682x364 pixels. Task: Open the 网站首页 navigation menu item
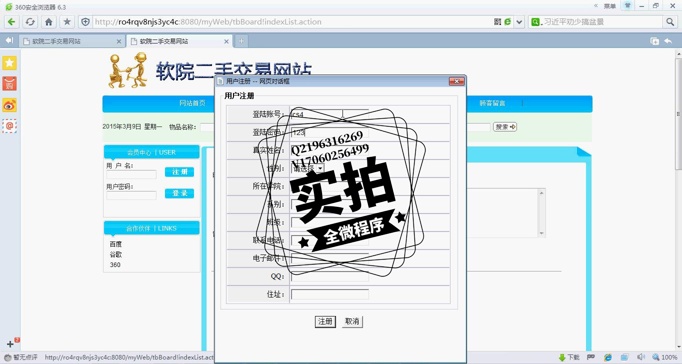point(192,104)
